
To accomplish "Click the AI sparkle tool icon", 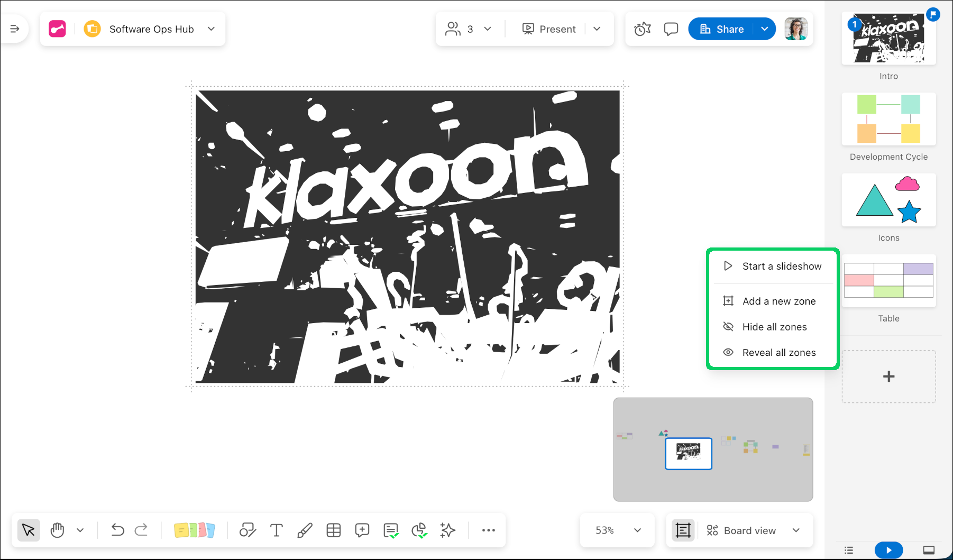I will (447, 530).
